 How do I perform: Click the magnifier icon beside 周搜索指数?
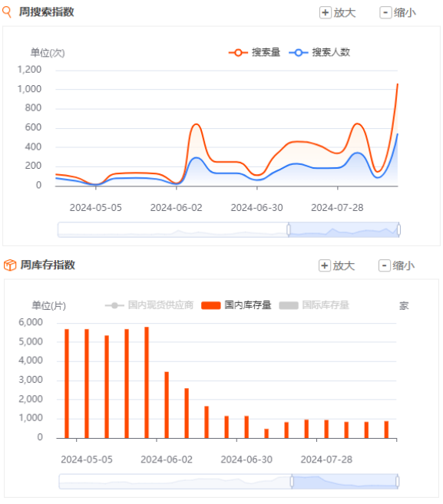click(7, 12)
